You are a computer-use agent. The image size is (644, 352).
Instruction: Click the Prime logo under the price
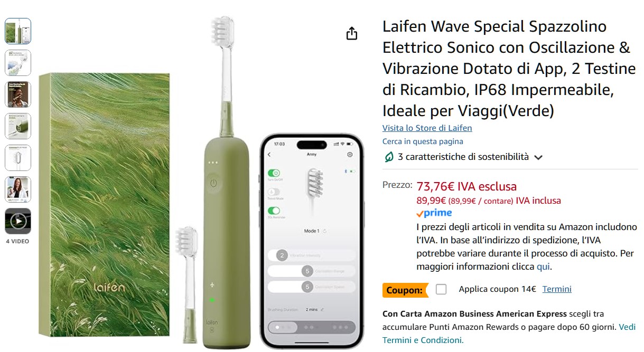pyautogui.click(x=434, y=213)
